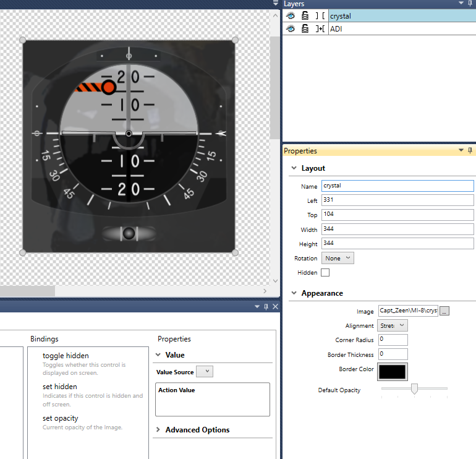Toggle visibility eye for ADI layer
The width and height of the screenshot is (476, 459).
291,29
